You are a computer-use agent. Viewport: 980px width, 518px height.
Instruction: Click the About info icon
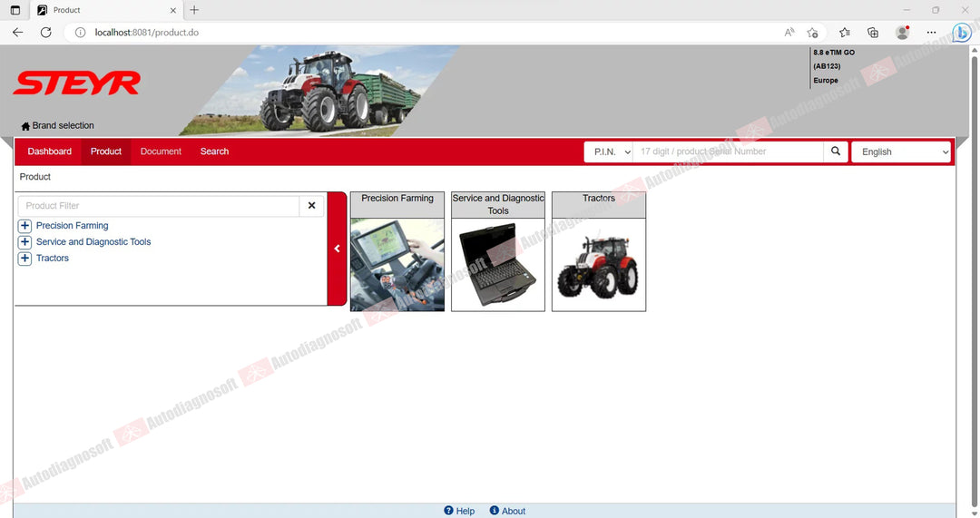pos(494,511)
